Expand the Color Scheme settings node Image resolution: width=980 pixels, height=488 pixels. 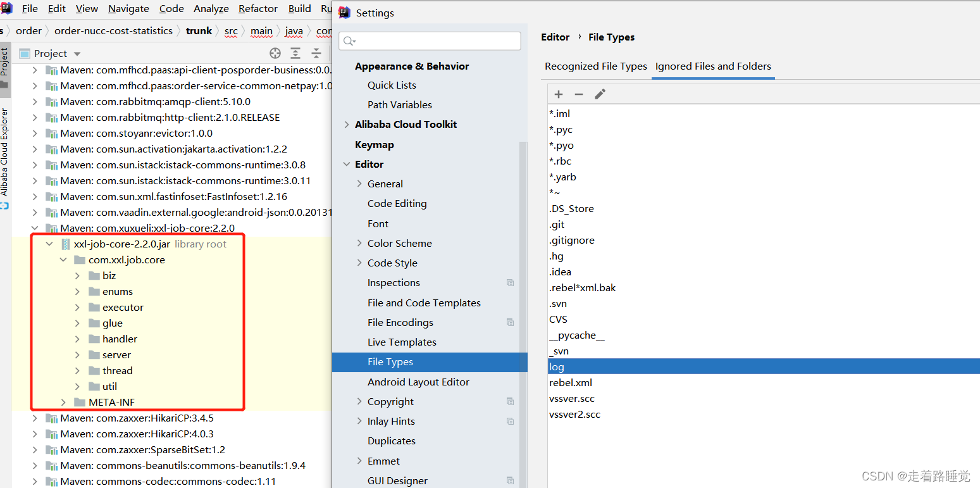[359, 244]
